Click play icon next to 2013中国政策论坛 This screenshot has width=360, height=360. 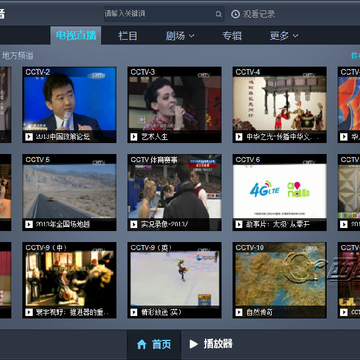tap(29, 137)
